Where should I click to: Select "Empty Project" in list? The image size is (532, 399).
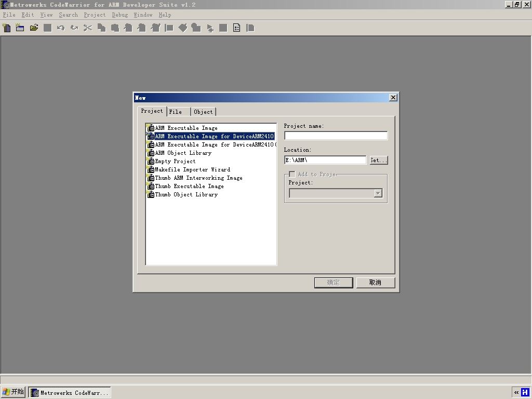[171, 161]
